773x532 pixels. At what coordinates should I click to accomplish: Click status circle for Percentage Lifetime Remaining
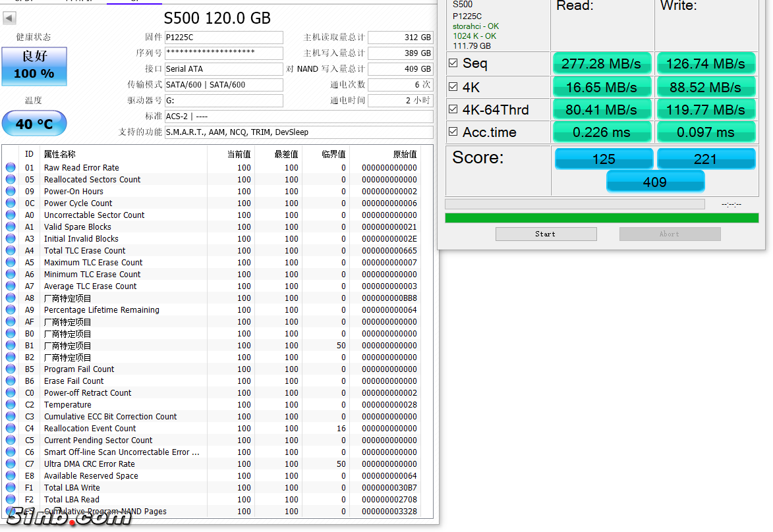pos(11,309)
